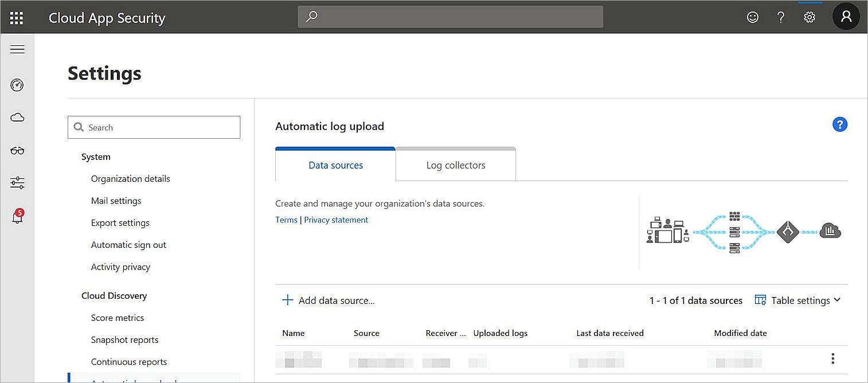Open the Table settings dropdown

coord(797,300)
